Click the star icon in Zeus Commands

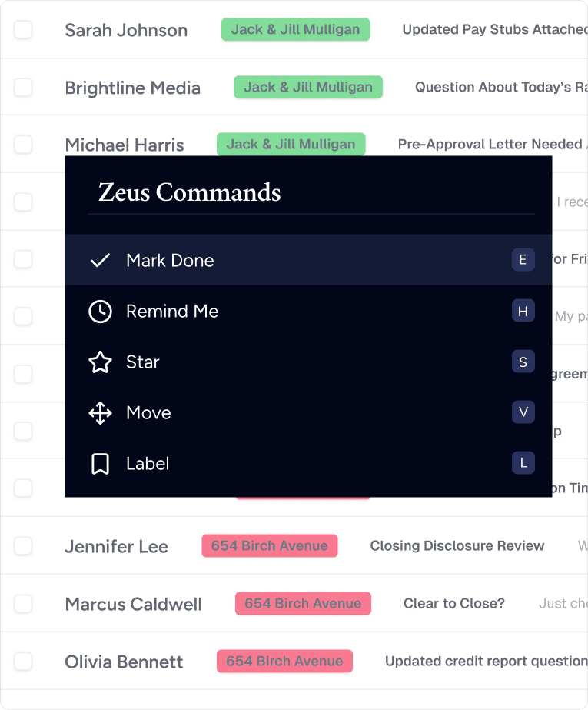[100, 362]
